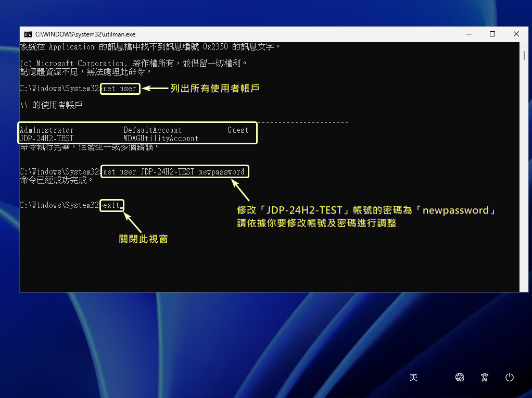This screenshot has width=532, height=398.
Task: Minimize the utilman.exe console window
Action: [468, 34]
